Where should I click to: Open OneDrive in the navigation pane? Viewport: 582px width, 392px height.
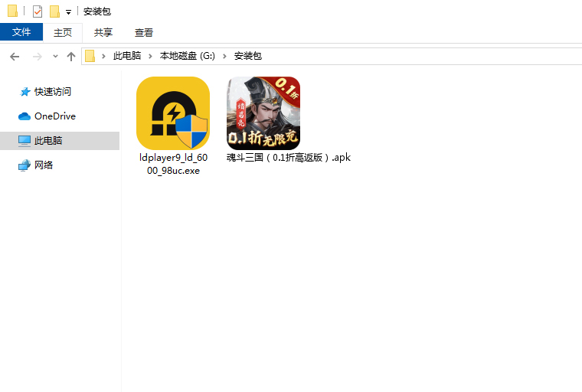coord(55,116)
